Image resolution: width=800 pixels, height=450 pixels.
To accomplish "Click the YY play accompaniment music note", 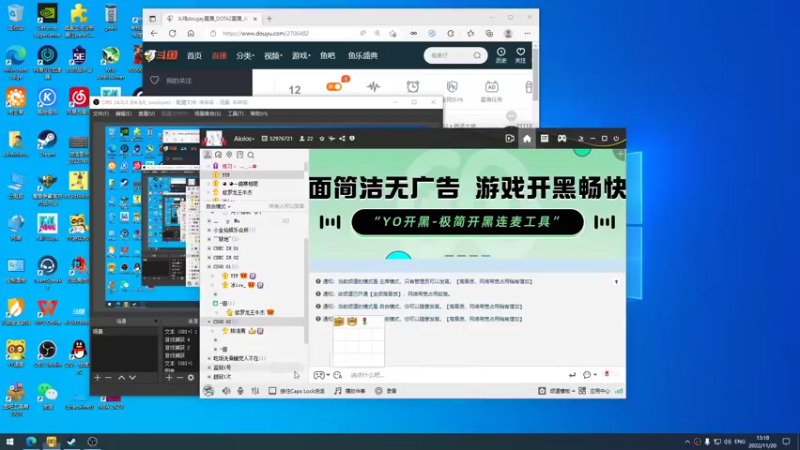I will coord(338,391).
